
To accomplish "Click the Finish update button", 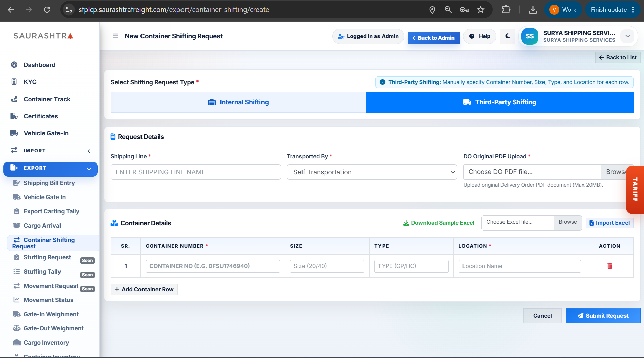I will [612, 10].
